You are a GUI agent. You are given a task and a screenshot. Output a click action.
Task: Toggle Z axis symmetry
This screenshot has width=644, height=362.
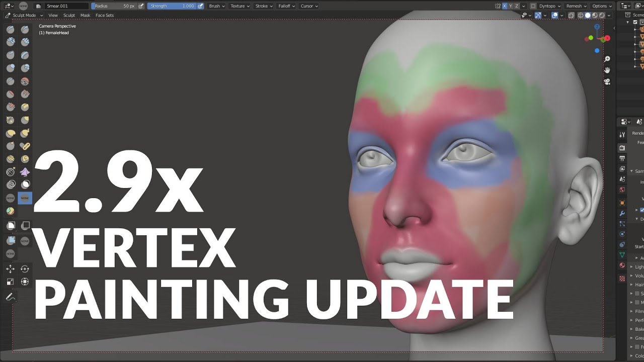(518, 6)
